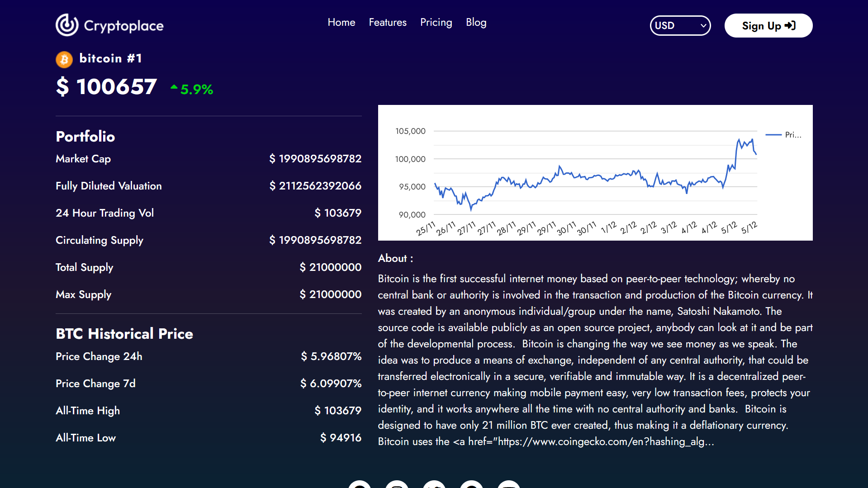Click inside the bitcoin price chart
Image resolution: width=868 pixels, height=488 pixels.
(595, 173)
